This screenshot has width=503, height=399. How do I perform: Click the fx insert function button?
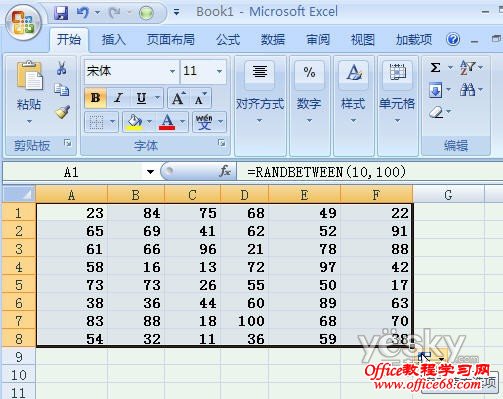tap(225, 171)
